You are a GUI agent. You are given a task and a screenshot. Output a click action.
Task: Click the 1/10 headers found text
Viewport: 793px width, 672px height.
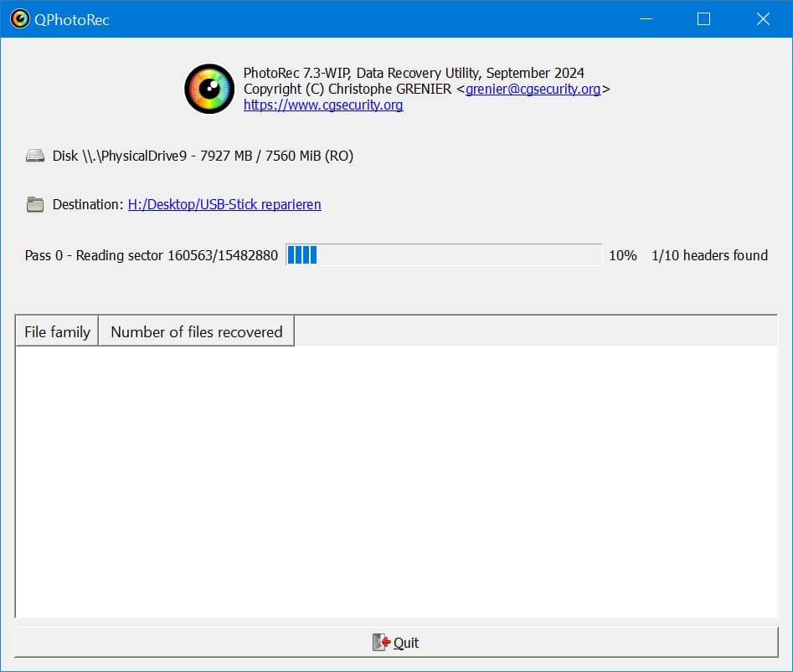click(709, 255)
